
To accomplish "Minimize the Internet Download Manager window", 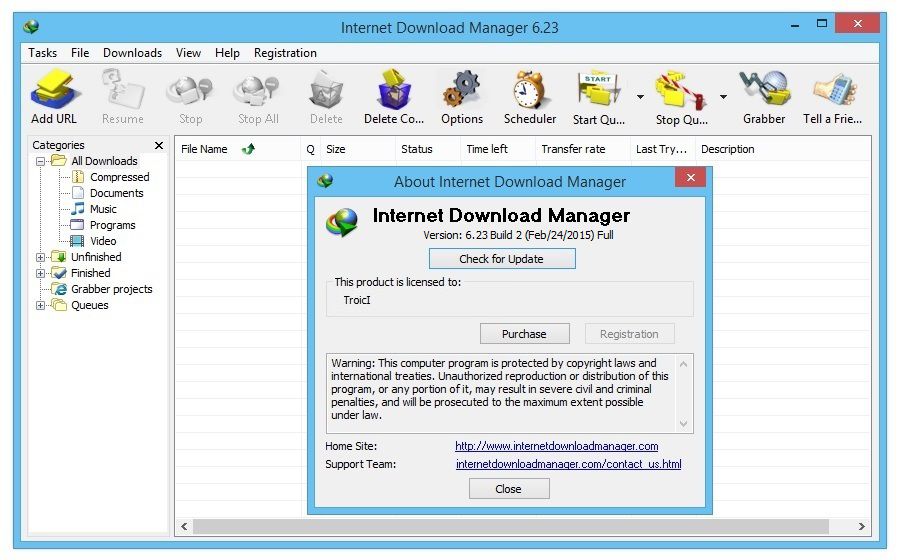I will coord(795,25).
